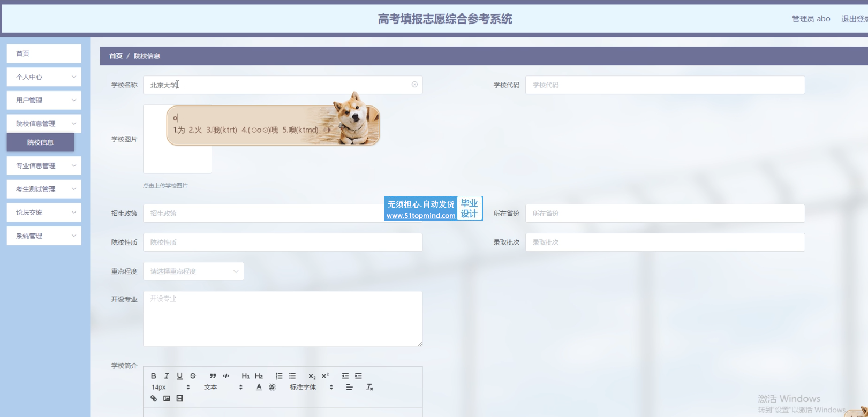This screenshot has height=417, width=868.
Task: Insert a blockquote
Action: coord(213,376)
